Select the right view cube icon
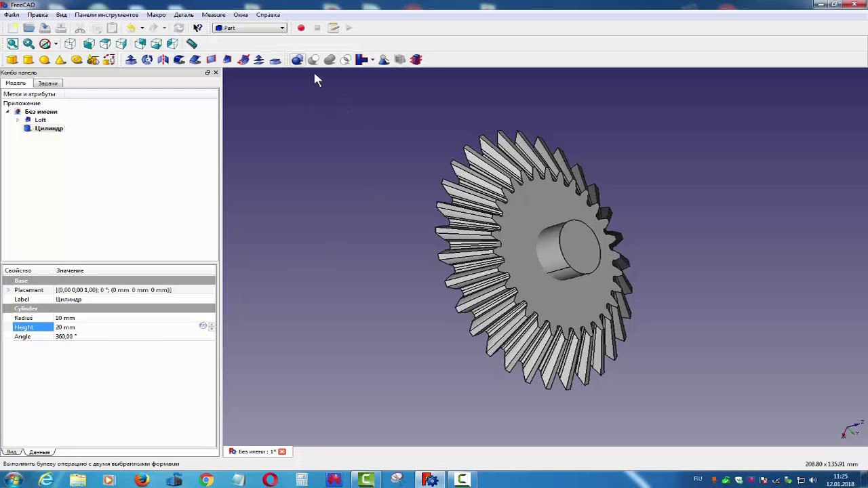Viewport: 868px width, 488px height. [x=121, y=43]
